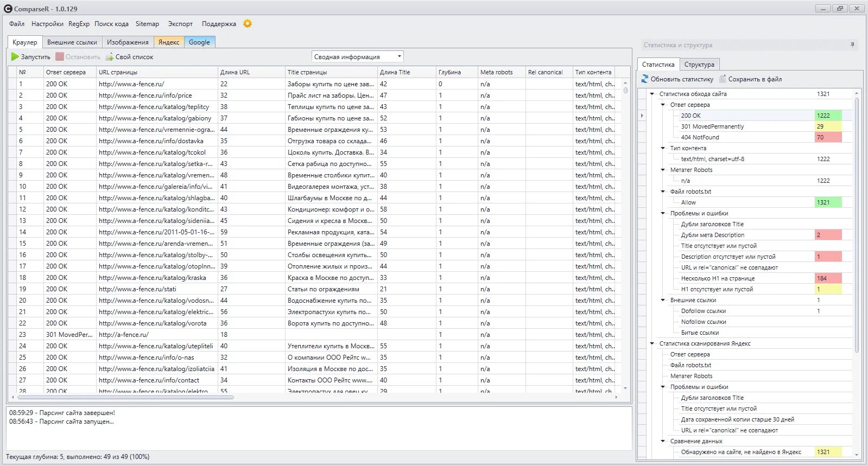868x466 pixels.
Task: Click the pin icon in Статистика и структура
Action: tap(852, 45)
